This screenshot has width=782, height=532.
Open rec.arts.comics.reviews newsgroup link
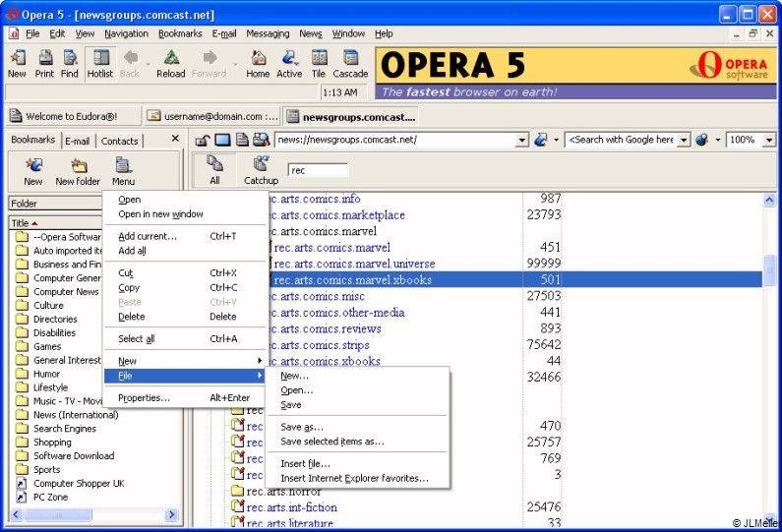click(x=326, y=328)
